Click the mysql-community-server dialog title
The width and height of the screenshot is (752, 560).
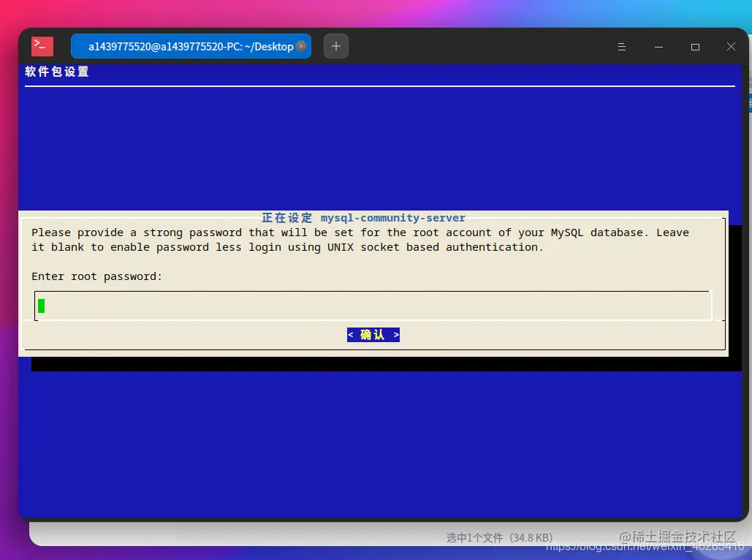363,218
